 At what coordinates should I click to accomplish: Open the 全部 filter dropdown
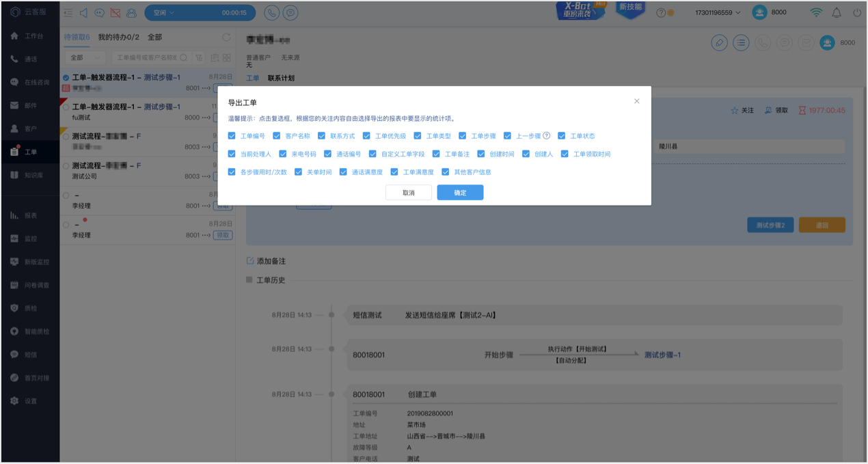[x=87, y=57]
